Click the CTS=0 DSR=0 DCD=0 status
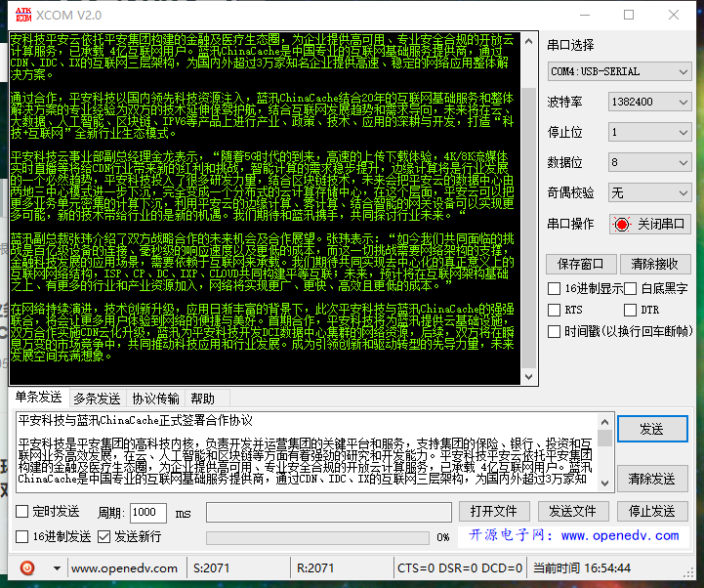704x588 pixels. [460, 568]
